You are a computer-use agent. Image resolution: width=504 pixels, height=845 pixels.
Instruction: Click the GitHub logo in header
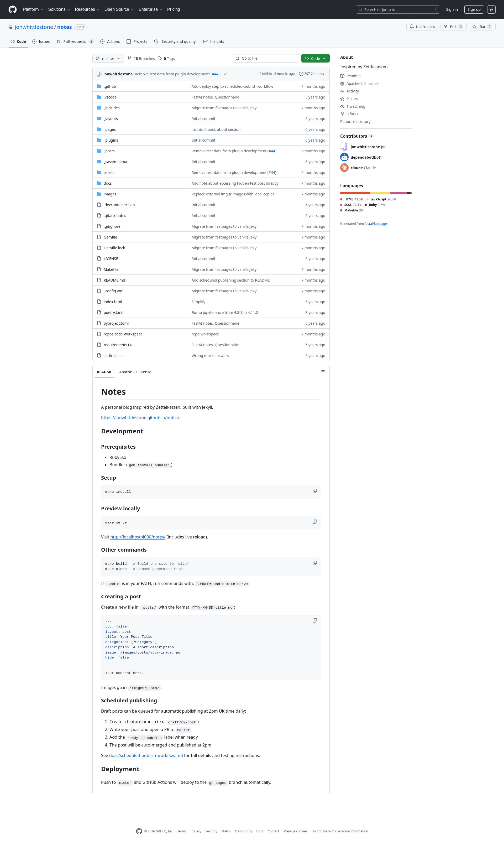(13, 9)
